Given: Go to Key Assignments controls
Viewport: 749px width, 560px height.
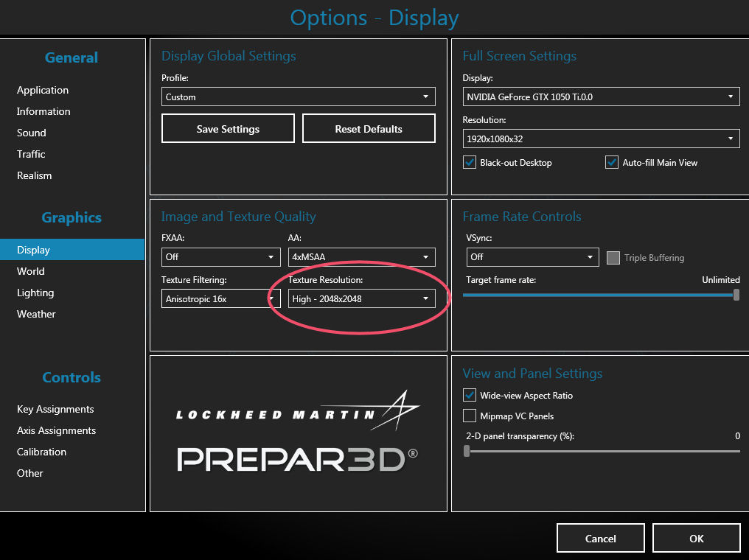Looking at the screenshot, I should tap(55, 409).
